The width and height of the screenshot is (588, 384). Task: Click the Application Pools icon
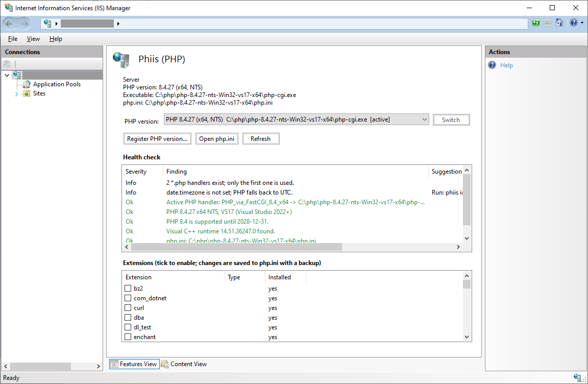pos(26,84)
